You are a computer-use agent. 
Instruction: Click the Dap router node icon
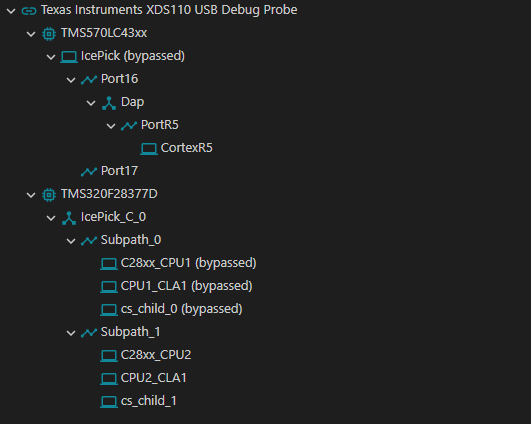click(x=109, y=103)
